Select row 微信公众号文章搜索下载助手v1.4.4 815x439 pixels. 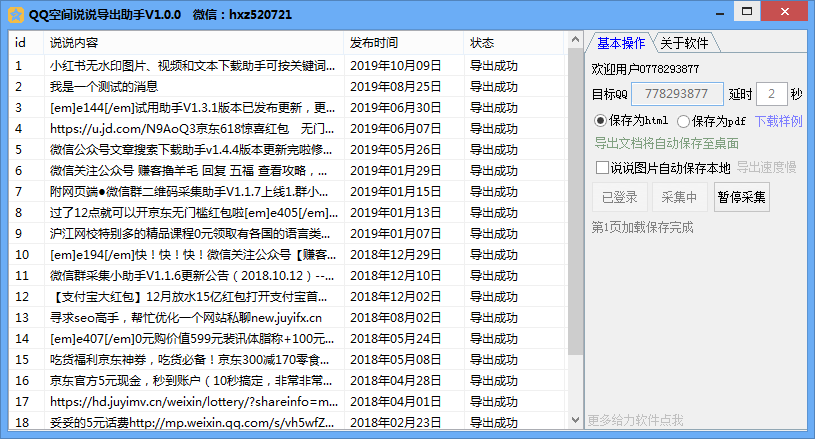click(286, 150)
